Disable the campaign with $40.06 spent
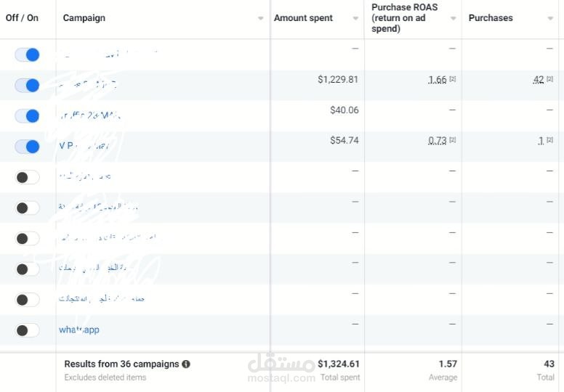Image resolution: width=564 pixels, height=392 pixels. coord(27,116)
